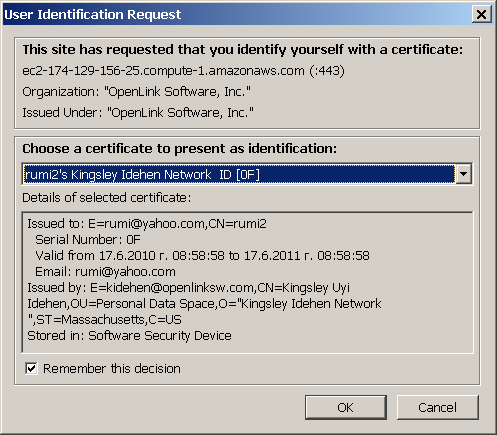Click the Email: rumi@yahoo.com line
This screenshot has width=497, height=435.
(105, 272)
